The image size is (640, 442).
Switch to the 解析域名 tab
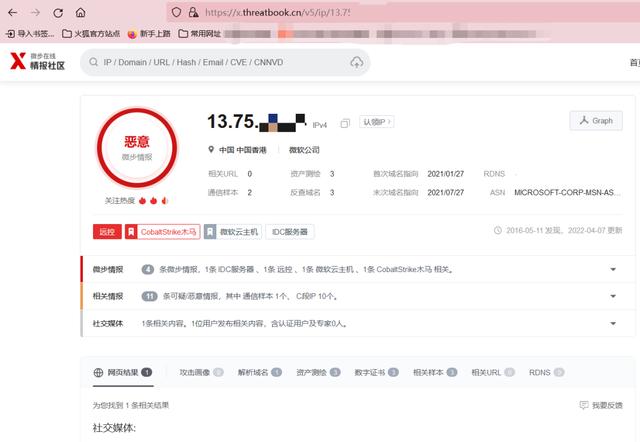point(260,372)
